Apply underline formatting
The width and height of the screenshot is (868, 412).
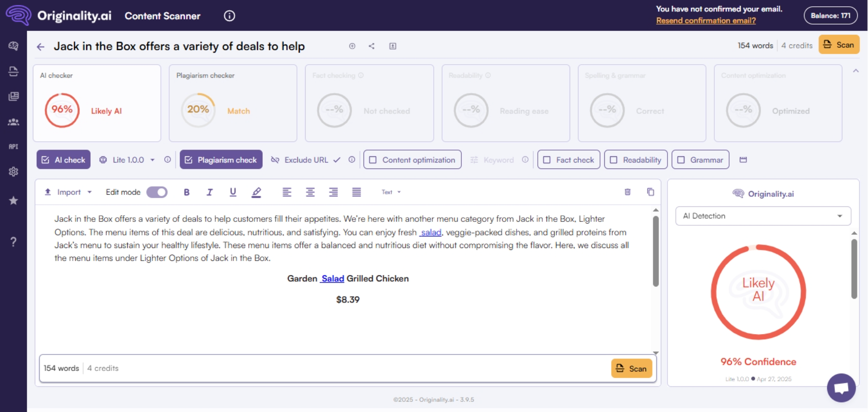233,192
